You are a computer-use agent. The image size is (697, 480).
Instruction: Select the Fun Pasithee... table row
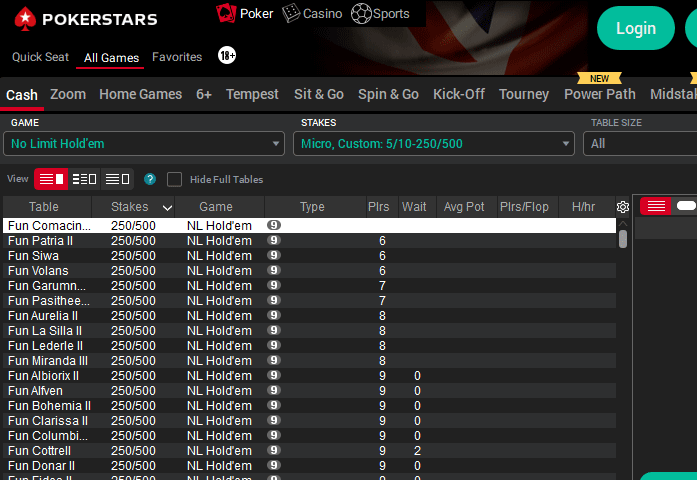(x=309, y=300)
